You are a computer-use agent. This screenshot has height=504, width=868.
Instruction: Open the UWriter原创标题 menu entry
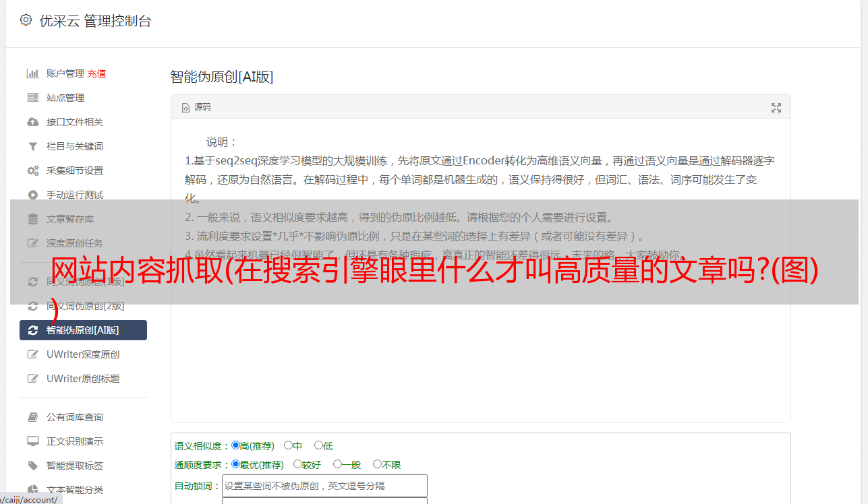click(x=83, y=379)
